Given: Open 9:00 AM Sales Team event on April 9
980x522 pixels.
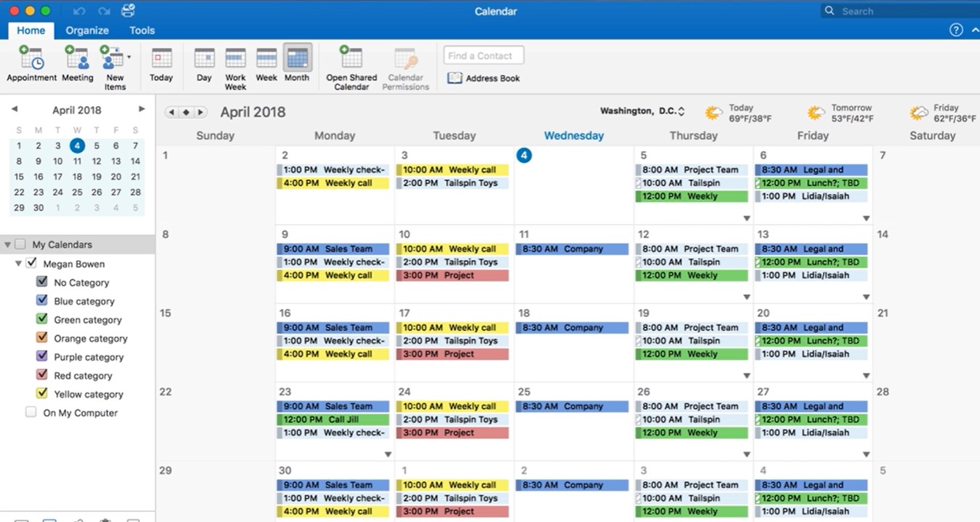Looking at the screenshot, I should [x=333, y=249].
